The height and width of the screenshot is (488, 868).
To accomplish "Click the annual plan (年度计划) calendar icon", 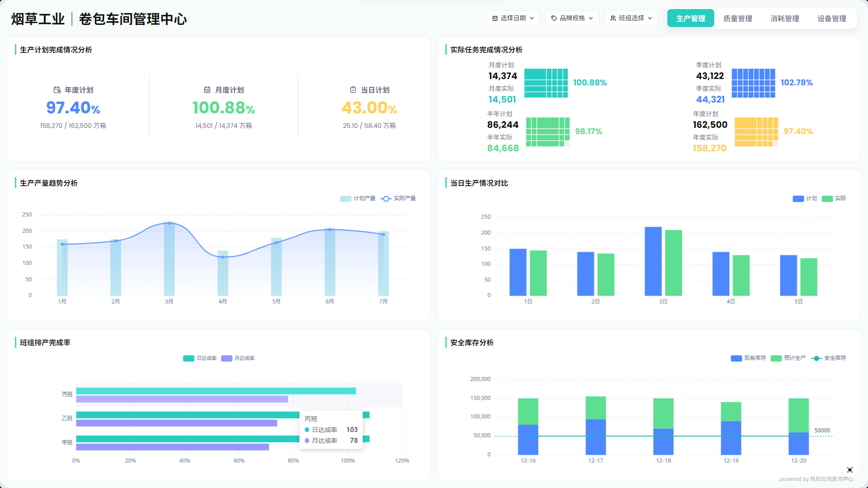I will [57, 90].
